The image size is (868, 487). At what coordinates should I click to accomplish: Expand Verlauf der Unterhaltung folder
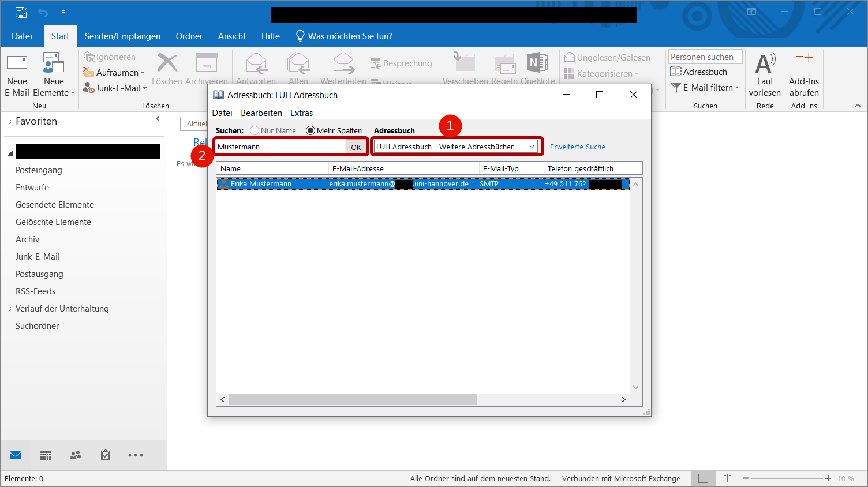(10, 309)
